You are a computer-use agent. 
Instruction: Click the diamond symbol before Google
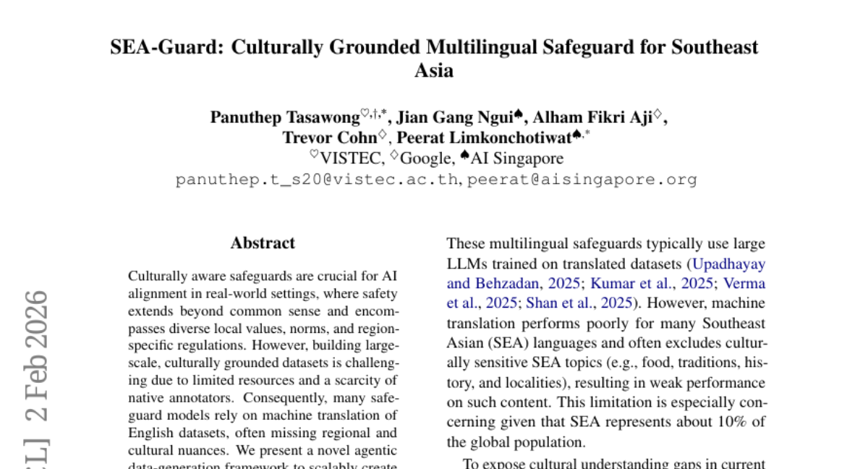click(394, 154)
